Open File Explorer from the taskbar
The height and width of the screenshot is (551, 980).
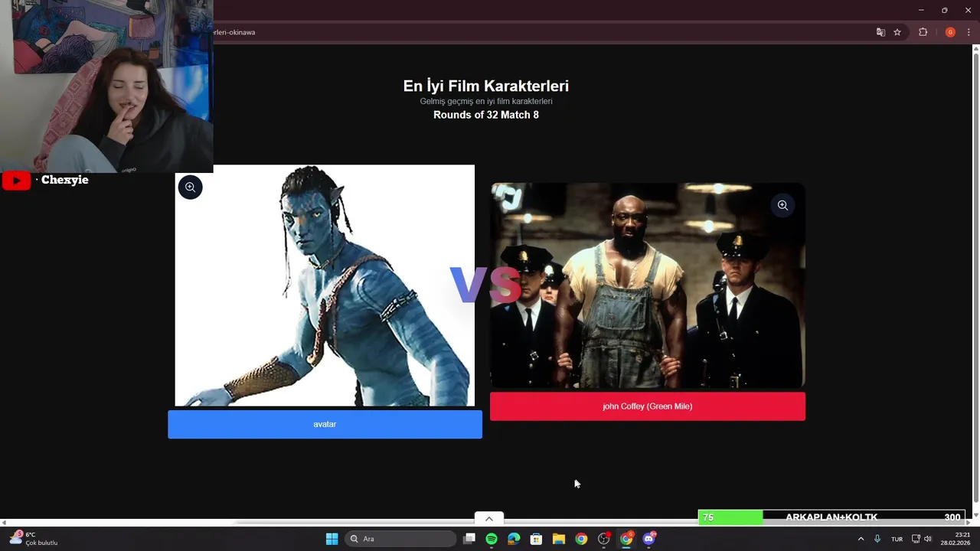[x=559, y=539]
